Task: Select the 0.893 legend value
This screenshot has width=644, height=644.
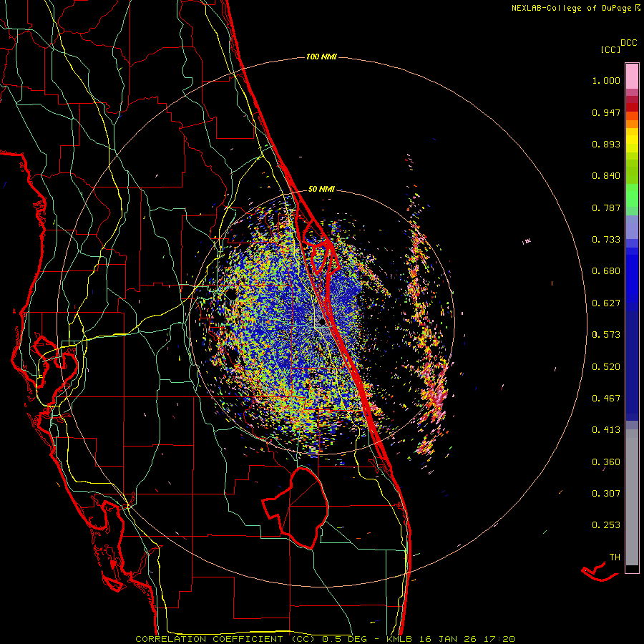Action: click(x=606, y=144)
